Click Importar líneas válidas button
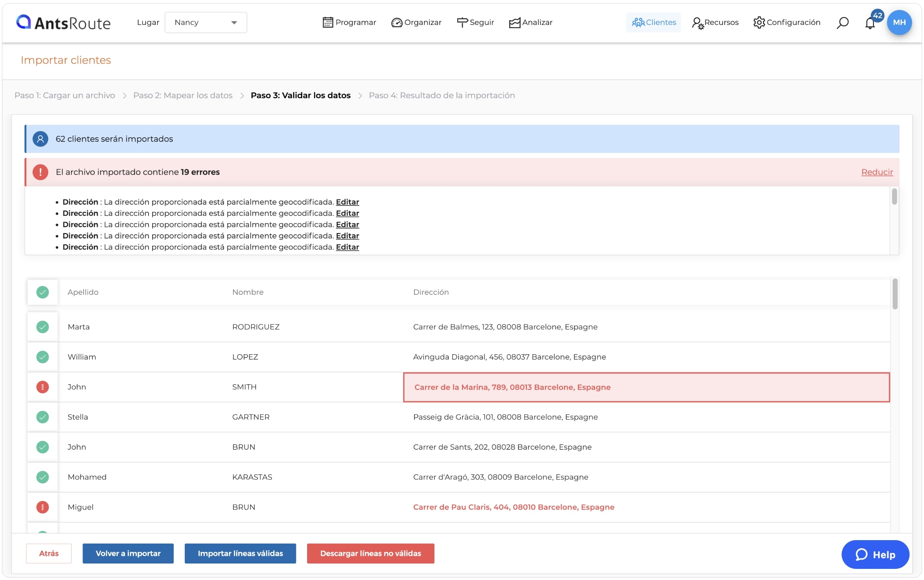The width and height of the screenshot is (924, 580). [240, 554]
